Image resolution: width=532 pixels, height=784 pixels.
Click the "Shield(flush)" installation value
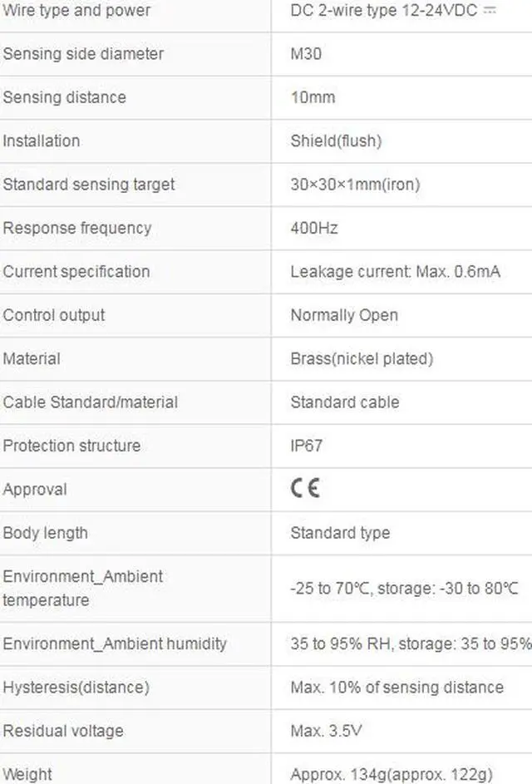tap(336, 141)
